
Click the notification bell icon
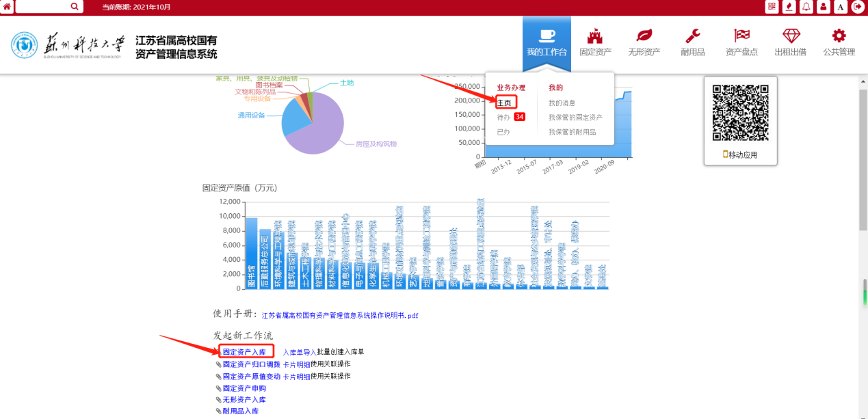[806, 7]
